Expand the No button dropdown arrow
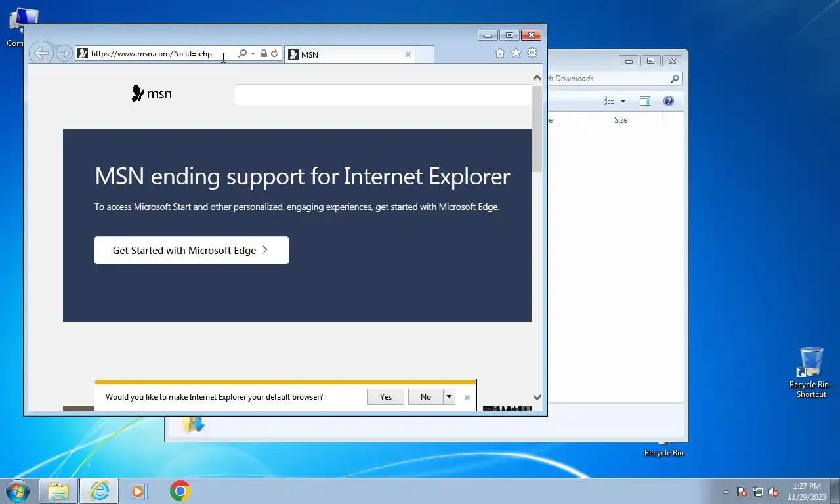The height and width of the screenshot is (504, 840). coord(449,396)
